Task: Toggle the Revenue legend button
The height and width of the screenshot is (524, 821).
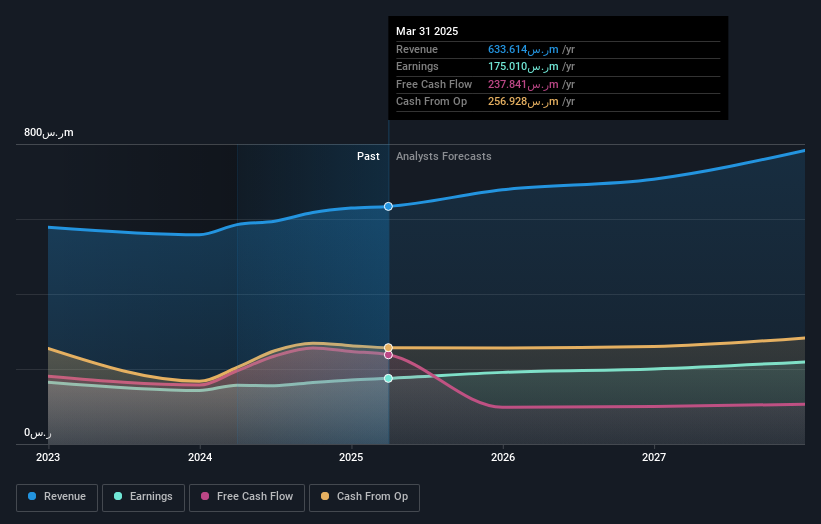Action: pos(57,497)
